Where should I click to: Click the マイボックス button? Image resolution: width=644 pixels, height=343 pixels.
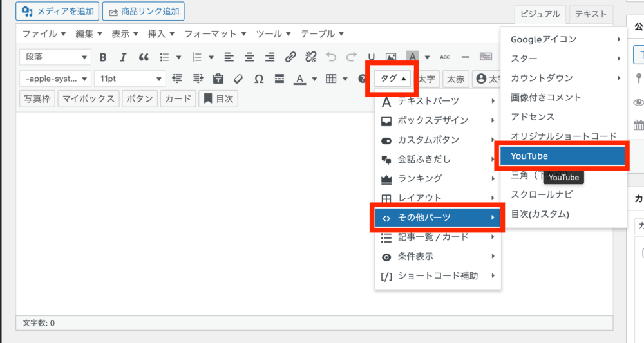[x=88, y=98]
